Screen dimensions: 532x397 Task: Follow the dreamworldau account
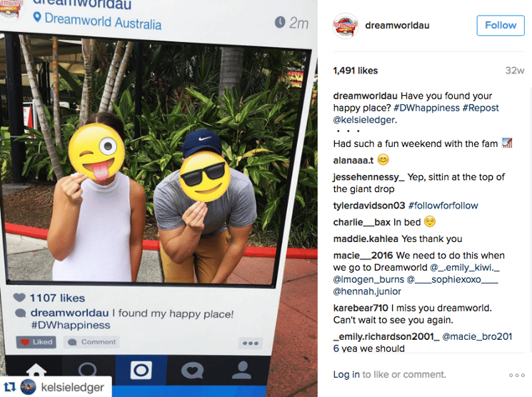tap(501, 25)
